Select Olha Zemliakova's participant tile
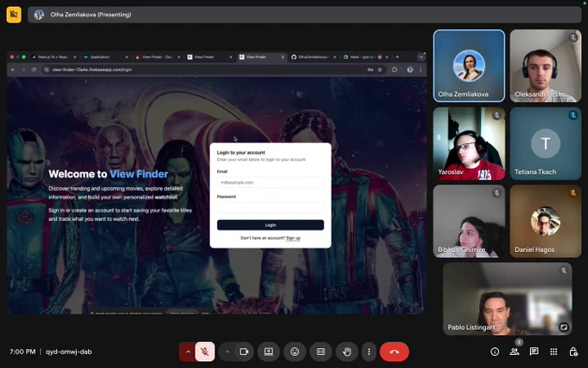 (x=469, y=66)
